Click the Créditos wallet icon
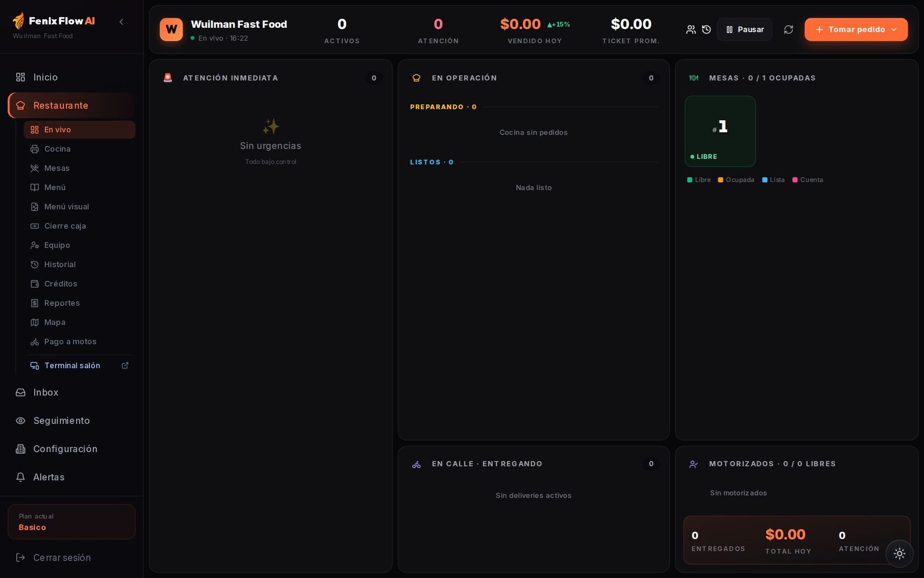 (35, 284)
